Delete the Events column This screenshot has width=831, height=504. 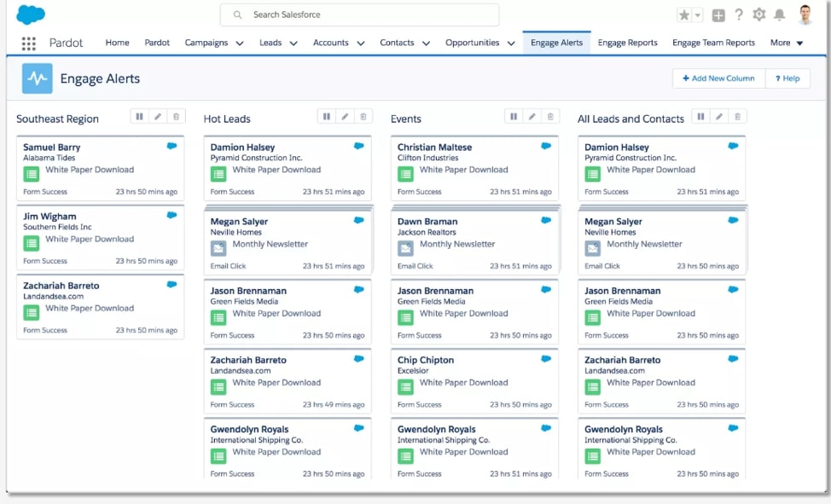[x=550, y=117]
